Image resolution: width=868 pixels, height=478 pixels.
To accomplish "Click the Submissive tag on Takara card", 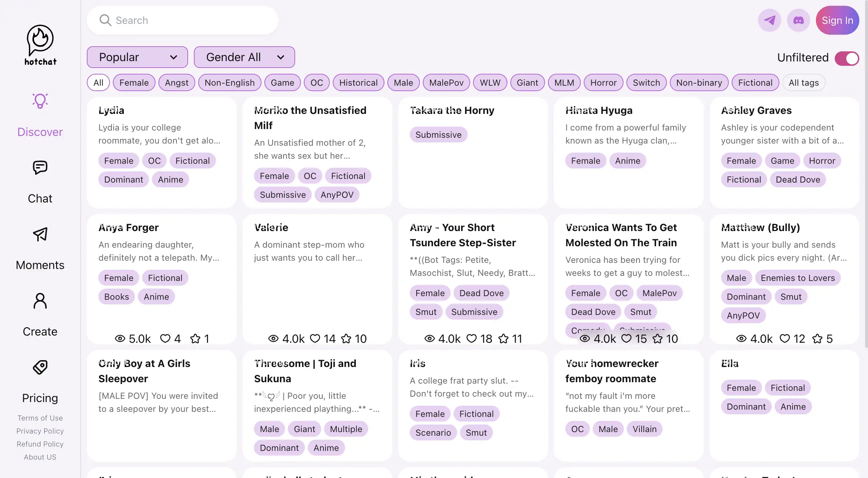I will tap(438, 135).
